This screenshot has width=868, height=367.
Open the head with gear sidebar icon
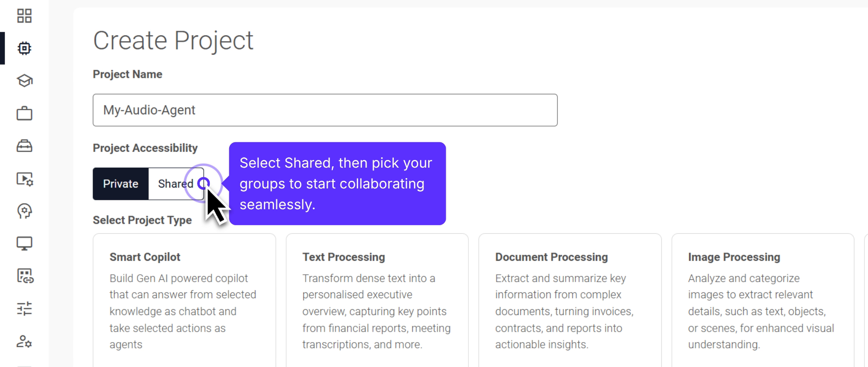(24, 211)
